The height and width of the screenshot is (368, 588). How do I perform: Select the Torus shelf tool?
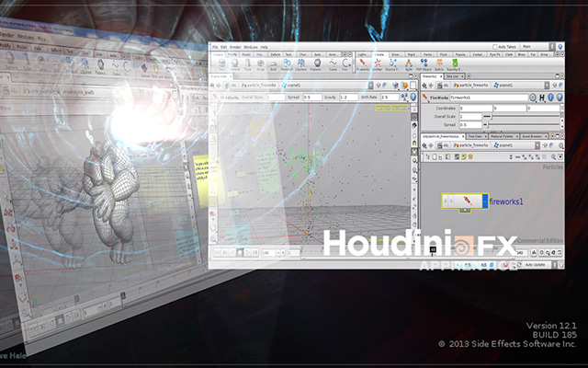click(x=260, y=64)
